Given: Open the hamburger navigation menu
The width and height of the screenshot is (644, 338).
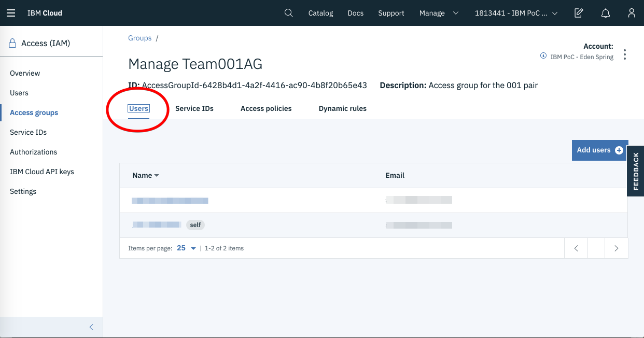Looking at the screenshot, I should coord(11,13).
